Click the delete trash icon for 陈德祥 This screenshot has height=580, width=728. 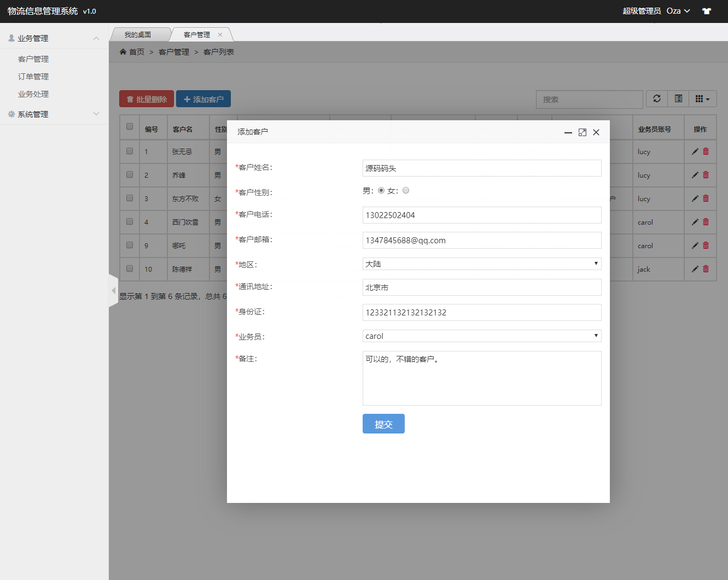[706, 269]
